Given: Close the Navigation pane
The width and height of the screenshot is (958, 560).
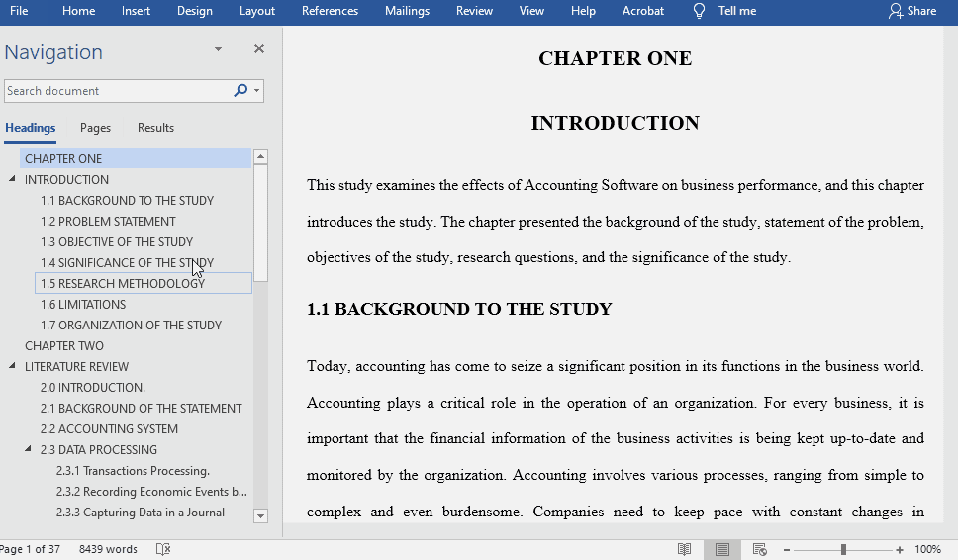Looking at the screenshot, I should click(259, 48).
